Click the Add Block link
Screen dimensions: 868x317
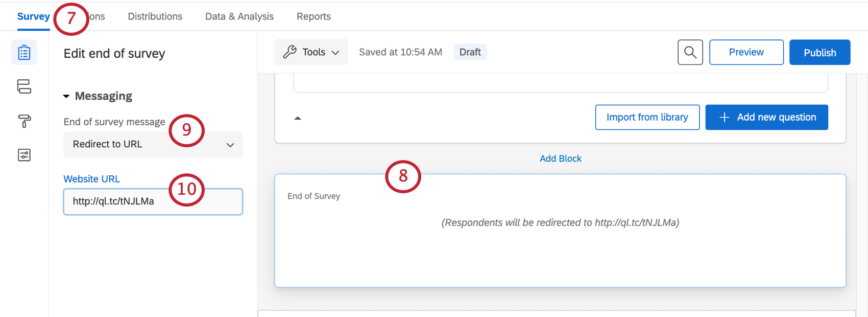tap(560, 158)
